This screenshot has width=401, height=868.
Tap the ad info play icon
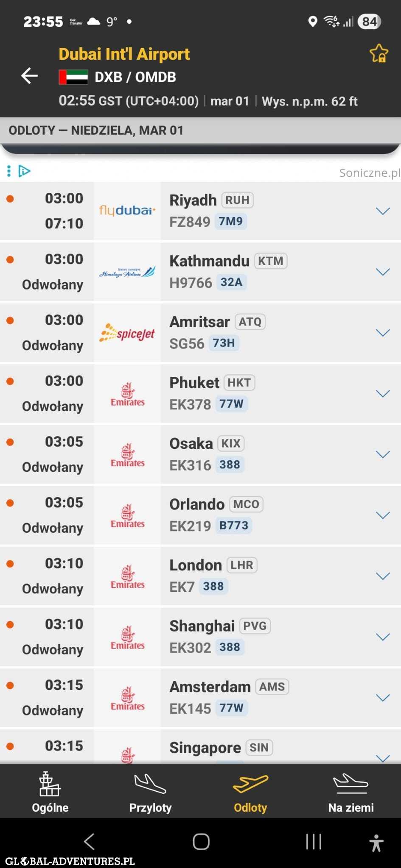(x=25, y=171)
